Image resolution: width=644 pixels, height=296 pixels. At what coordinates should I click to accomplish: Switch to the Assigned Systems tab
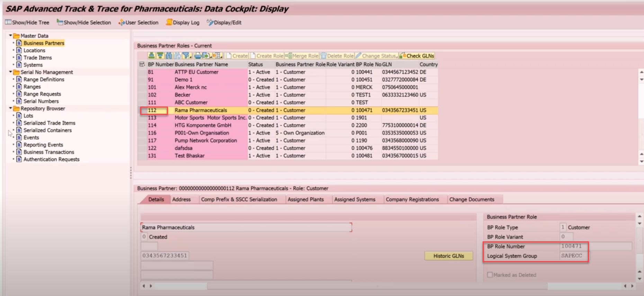(x=355, y=200)
